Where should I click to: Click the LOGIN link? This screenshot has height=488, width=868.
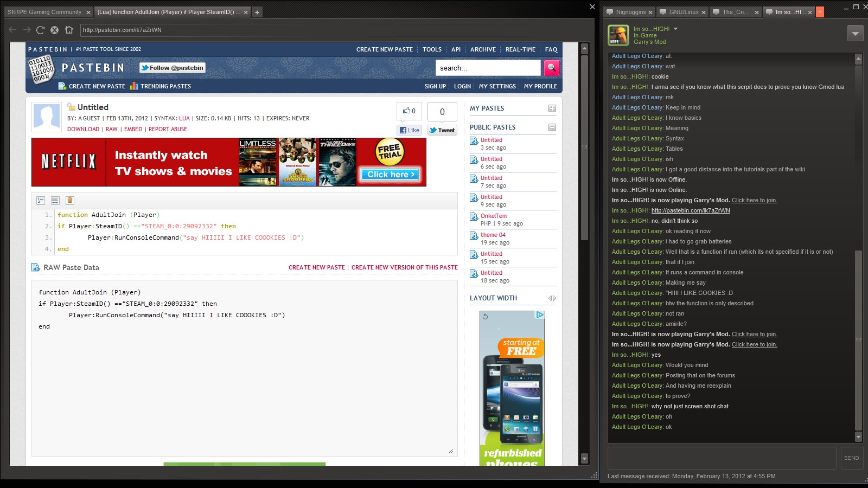(462, 86)
